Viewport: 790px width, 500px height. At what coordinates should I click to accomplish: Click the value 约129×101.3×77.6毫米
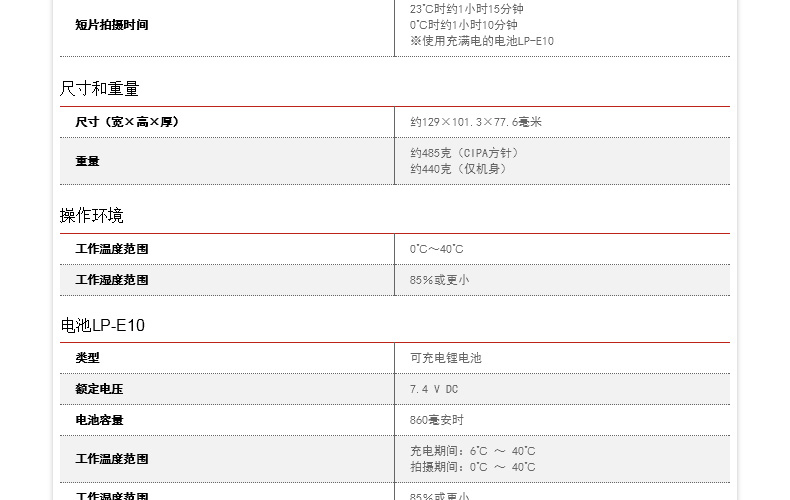475,122
